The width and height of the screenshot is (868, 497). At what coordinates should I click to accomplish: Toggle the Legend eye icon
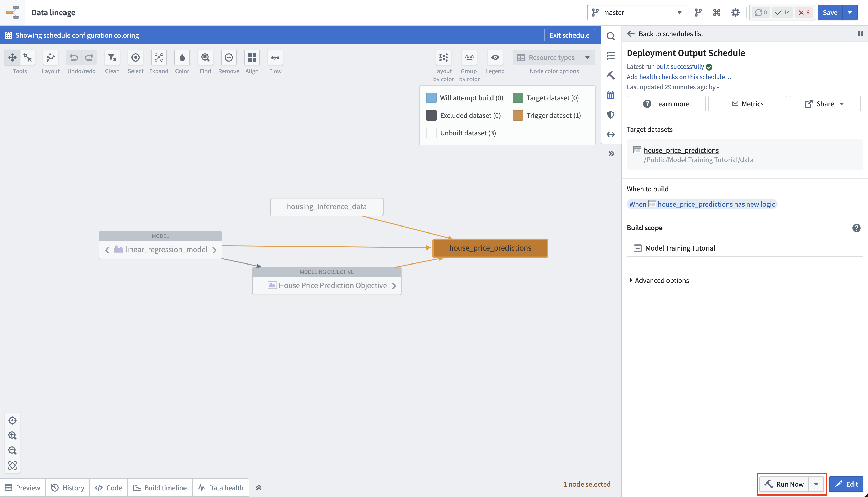click(x=495, y=57)
